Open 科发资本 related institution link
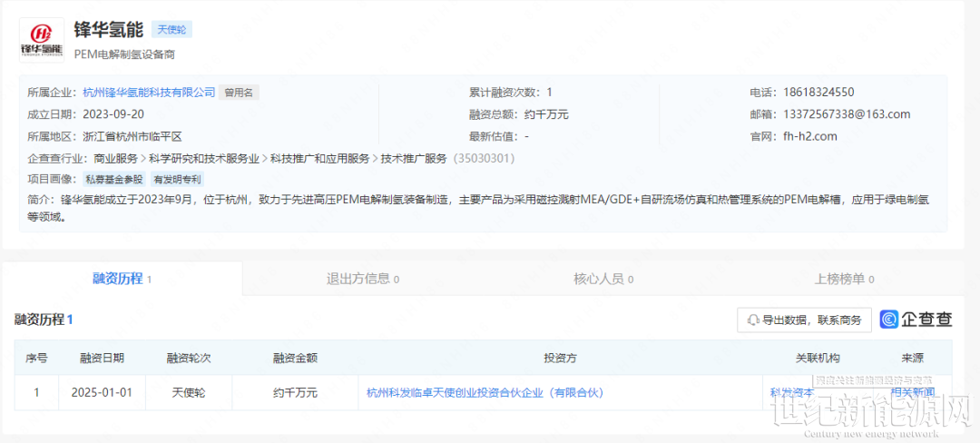980x443 pixels. click(791, 393)
